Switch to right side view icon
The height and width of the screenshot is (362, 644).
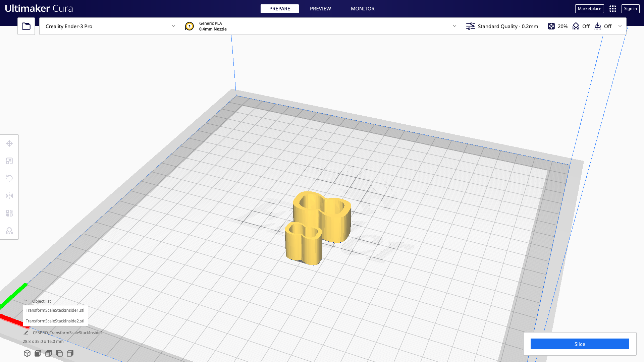pyautogui.click(x=70, y=353)
